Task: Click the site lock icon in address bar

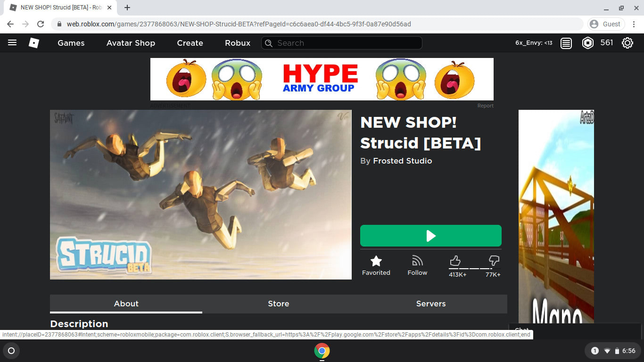Action: (59, 24)
